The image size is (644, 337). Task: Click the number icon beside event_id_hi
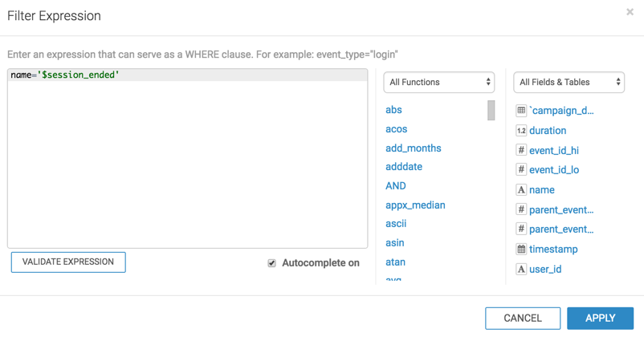tap(521, 150)
